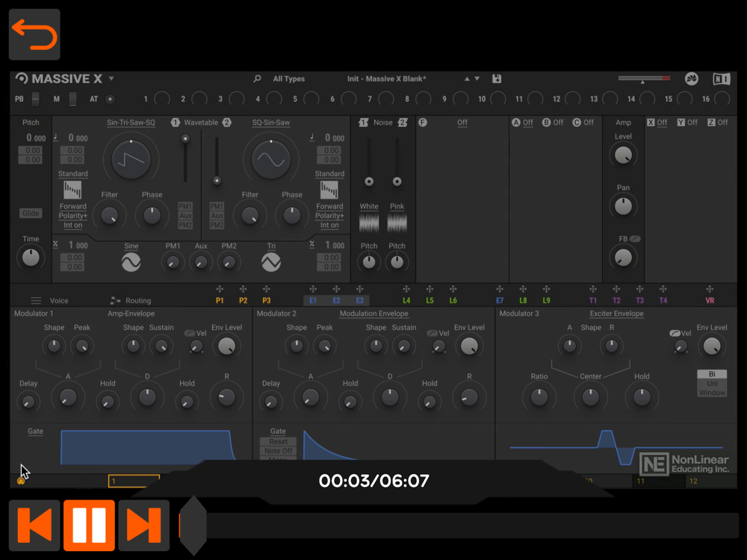Grab the P1 modulation drag handle

(x=220, y=289)
